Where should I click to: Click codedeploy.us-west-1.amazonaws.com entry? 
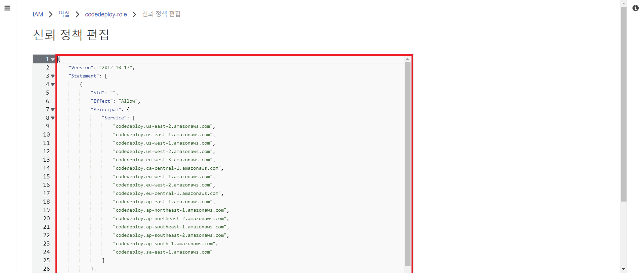click(164, 143)
